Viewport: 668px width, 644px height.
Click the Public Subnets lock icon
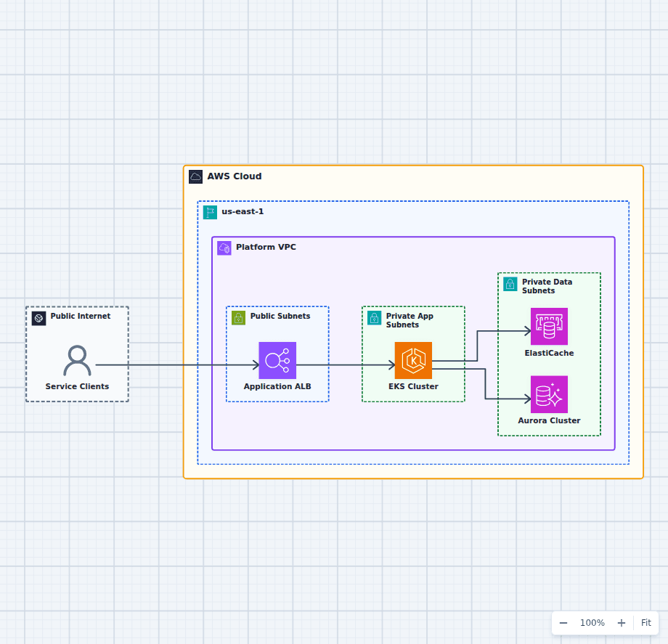pos(239,318)
